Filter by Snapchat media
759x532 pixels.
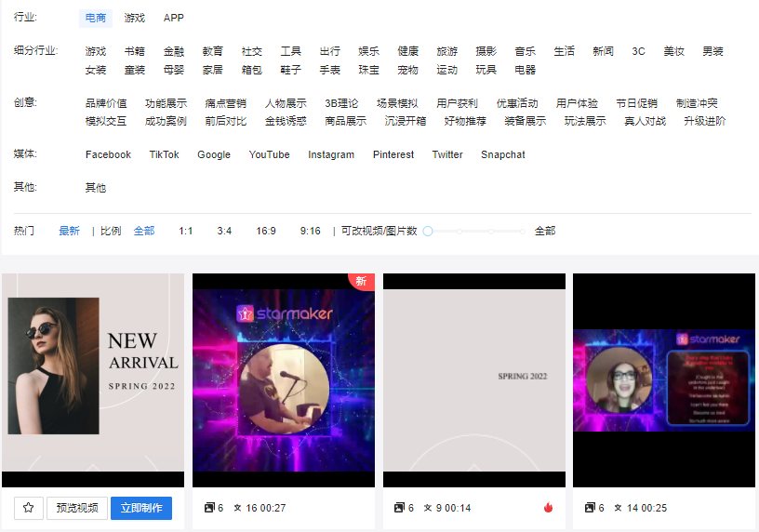pos(503,155)
